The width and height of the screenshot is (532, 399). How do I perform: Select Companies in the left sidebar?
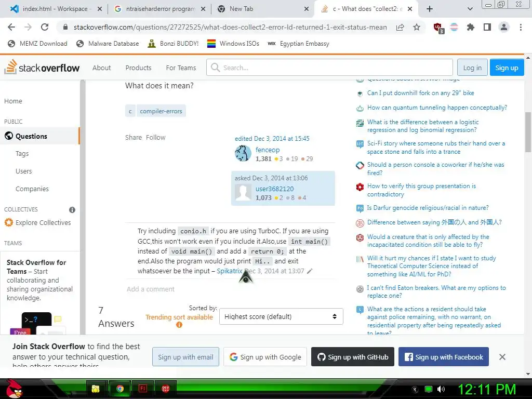point(32,189)
